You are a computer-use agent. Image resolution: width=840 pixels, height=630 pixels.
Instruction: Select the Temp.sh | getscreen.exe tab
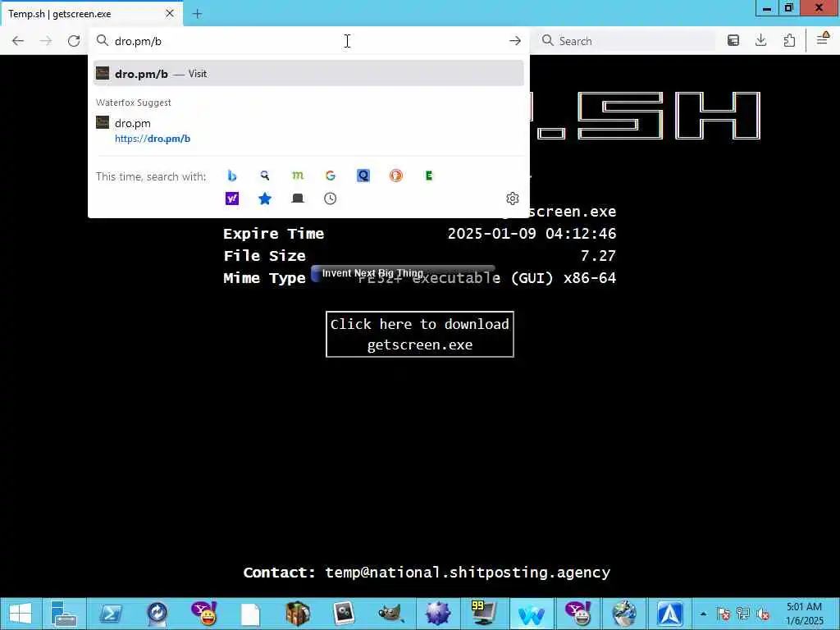92,14
